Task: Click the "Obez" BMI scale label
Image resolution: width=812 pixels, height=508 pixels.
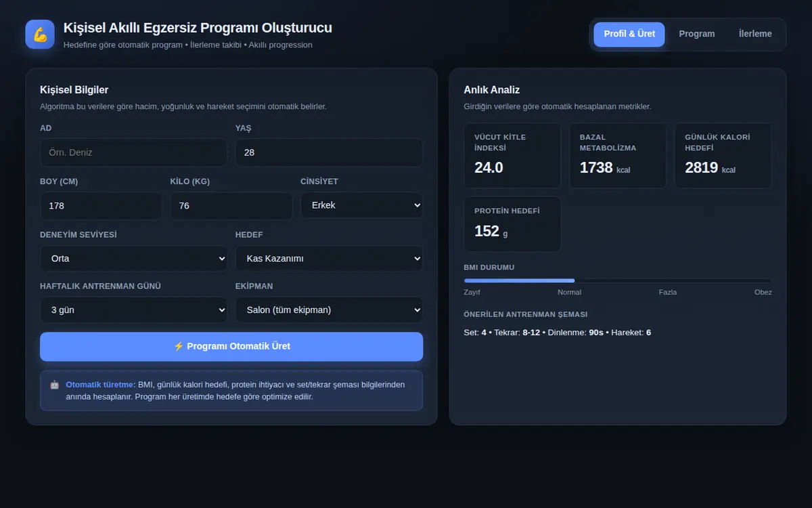Action: (763, 292)
